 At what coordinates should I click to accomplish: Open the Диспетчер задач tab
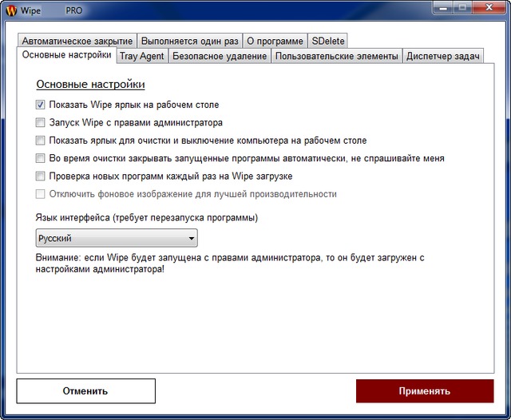coord(443,56)
